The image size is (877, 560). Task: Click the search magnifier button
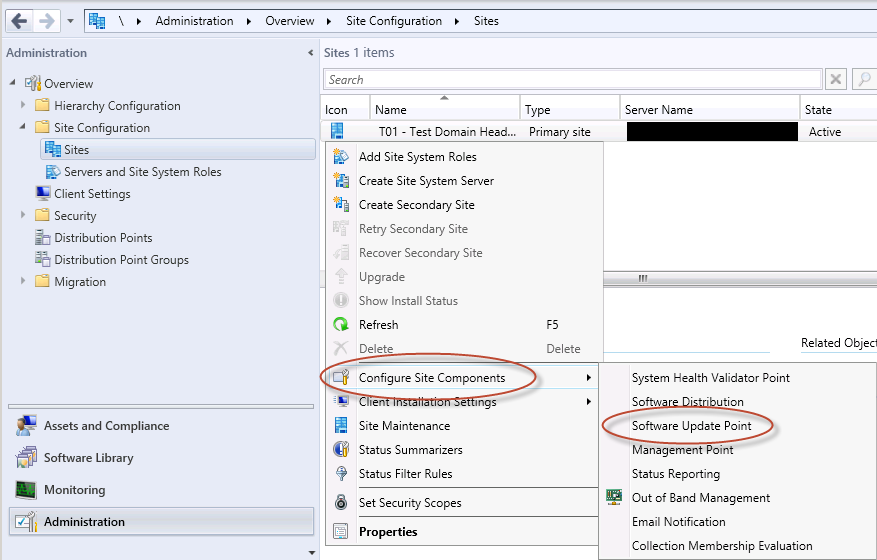tap(864, 79)
